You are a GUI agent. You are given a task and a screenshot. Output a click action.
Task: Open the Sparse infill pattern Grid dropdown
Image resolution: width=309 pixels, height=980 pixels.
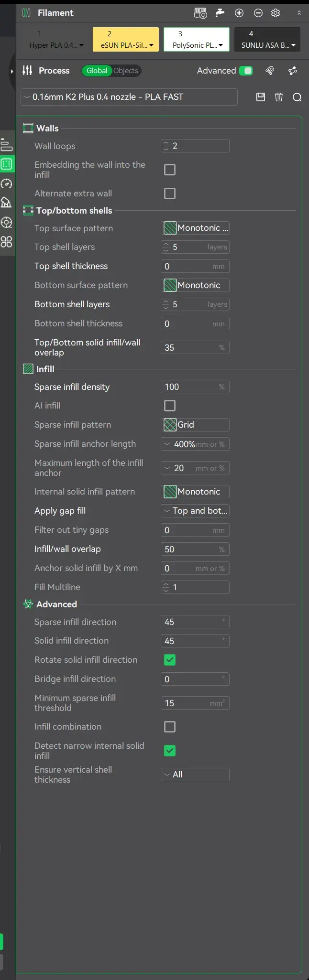pos(195,425)
